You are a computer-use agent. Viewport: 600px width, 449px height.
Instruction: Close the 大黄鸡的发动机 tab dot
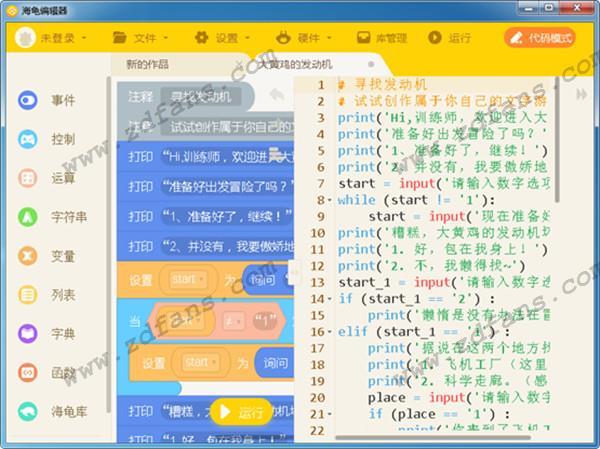371,64
